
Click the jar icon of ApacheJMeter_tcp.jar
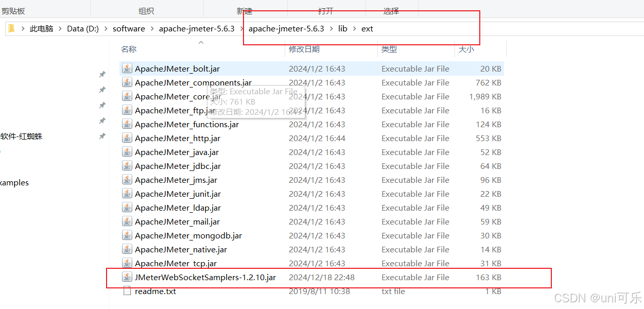coord(127,263)
